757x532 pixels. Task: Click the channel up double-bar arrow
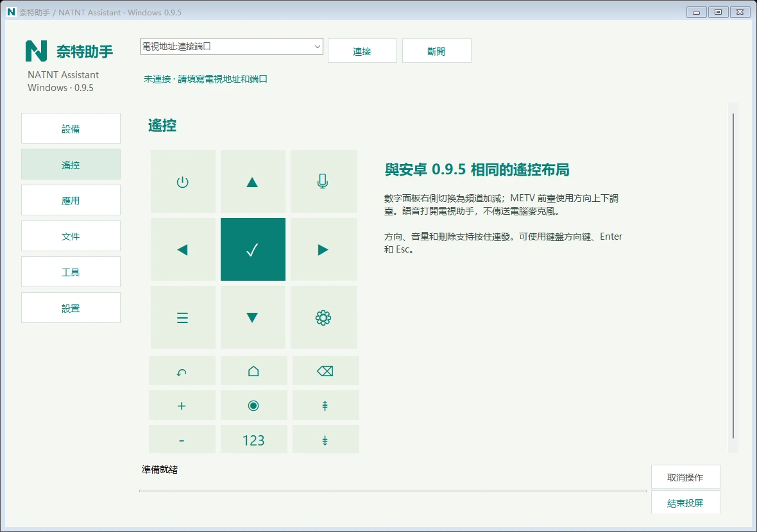(326, 406)
